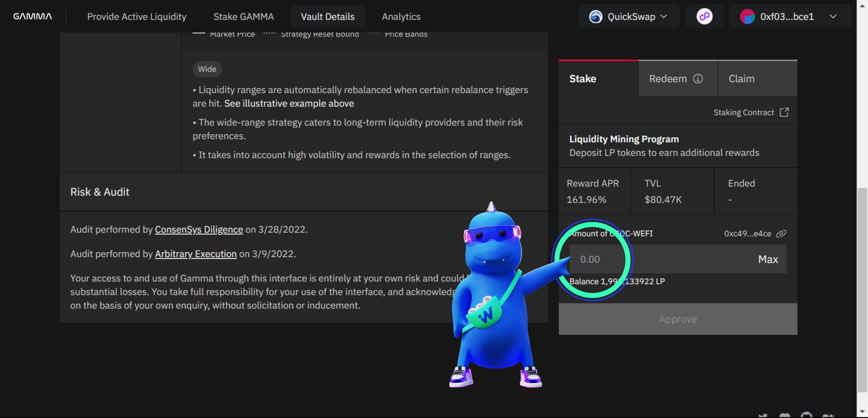
Task: Open the wallet account dropdown chevron
Action: [x=833, y=17]
